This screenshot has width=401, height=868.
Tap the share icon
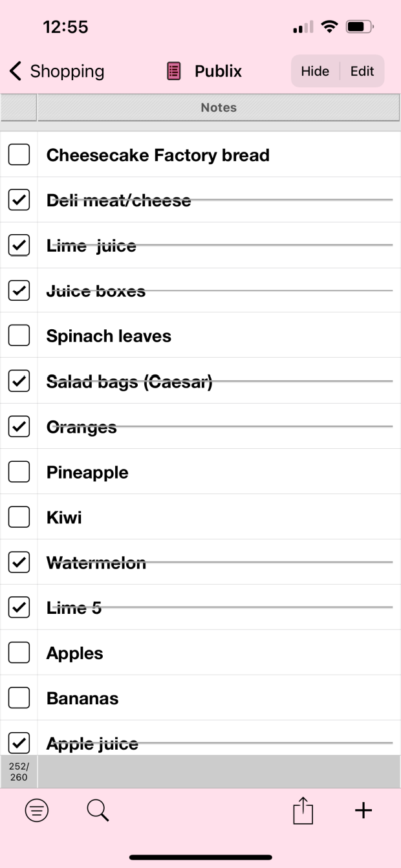tap(303, 811)
